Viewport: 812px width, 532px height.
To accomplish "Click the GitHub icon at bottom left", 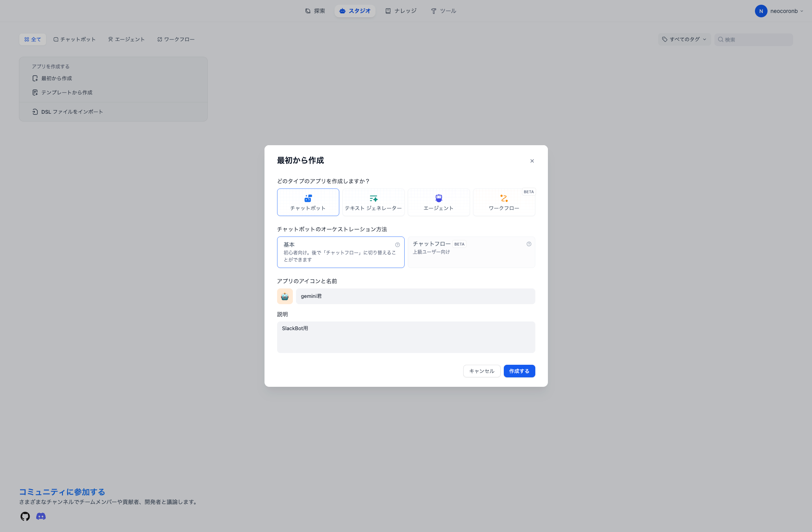I will point(25,516).
